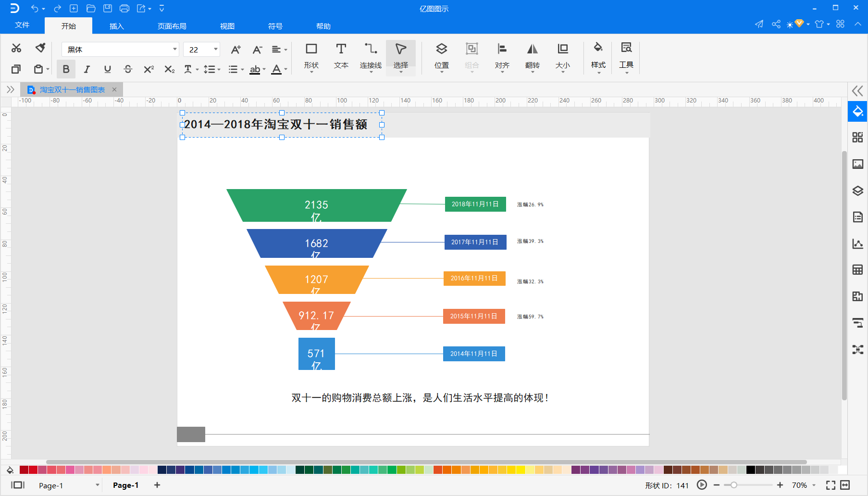
Task: Toggle Strikethrough formatting
Action: click(128, 69)
